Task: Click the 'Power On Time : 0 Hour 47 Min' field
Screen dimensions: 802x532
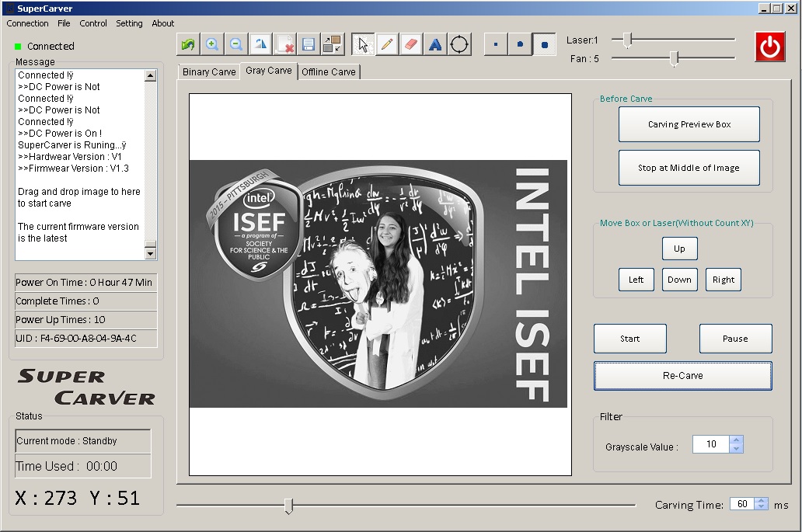Action: (x=85, y=283)
